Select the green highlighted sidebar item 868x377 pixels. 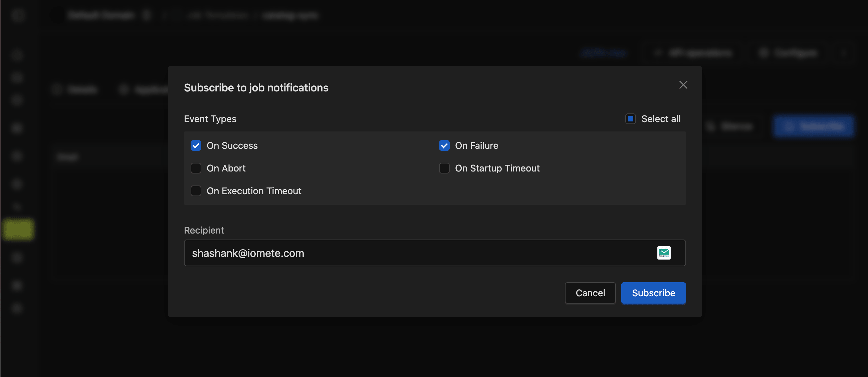(x=18, y=230)
